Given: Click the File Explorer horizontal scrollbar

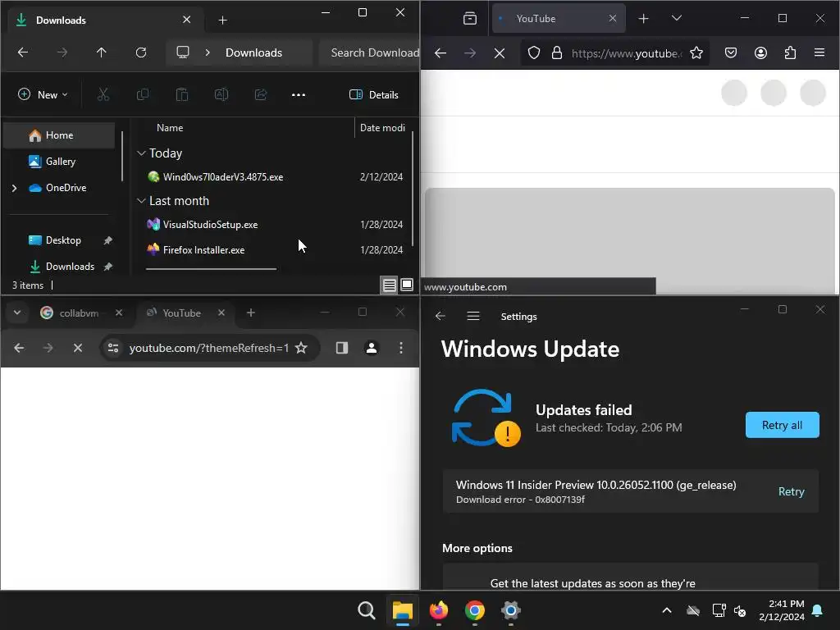Looking at the screenshot, I should pyautogui.click(x=211, y=269).
